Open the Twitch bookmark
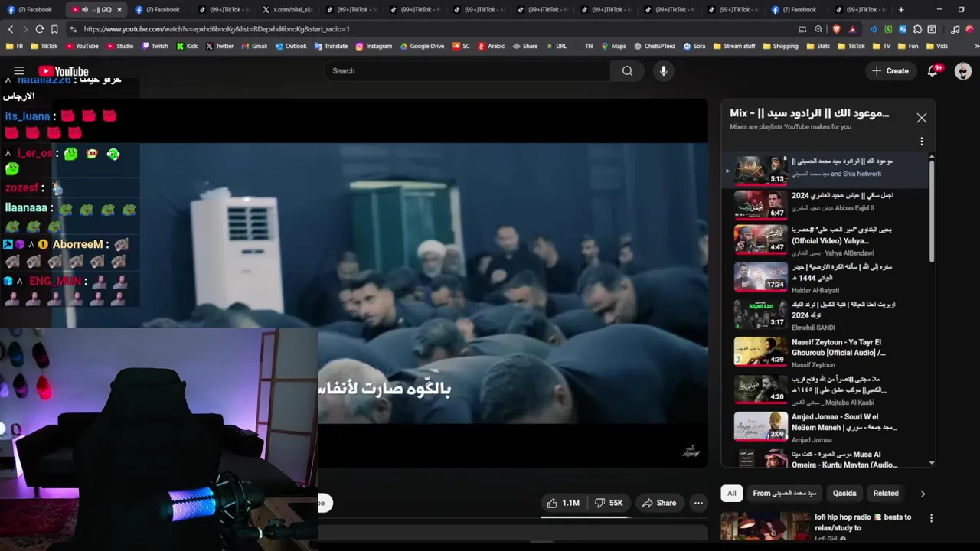This screenshot has height=551, width=980. click(x=155, y=46)
